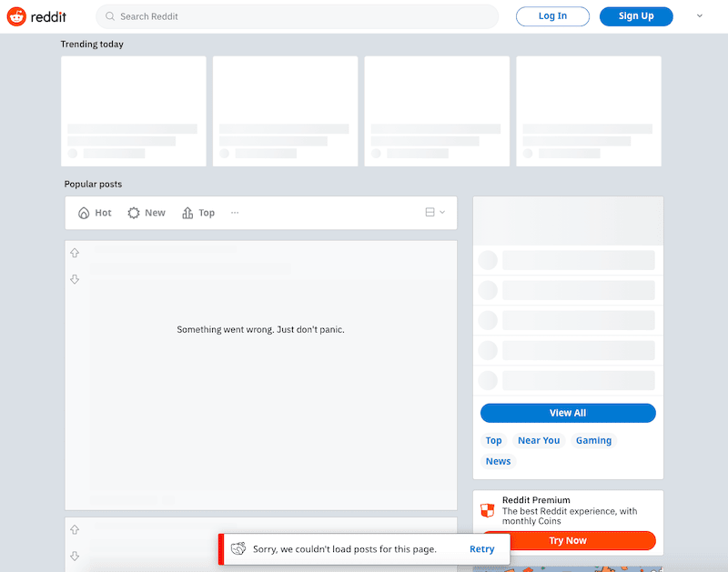728x572 pixels.
Task: Open more sort options ellipsis
Action: pyautogui.click(x=235, y=213)
